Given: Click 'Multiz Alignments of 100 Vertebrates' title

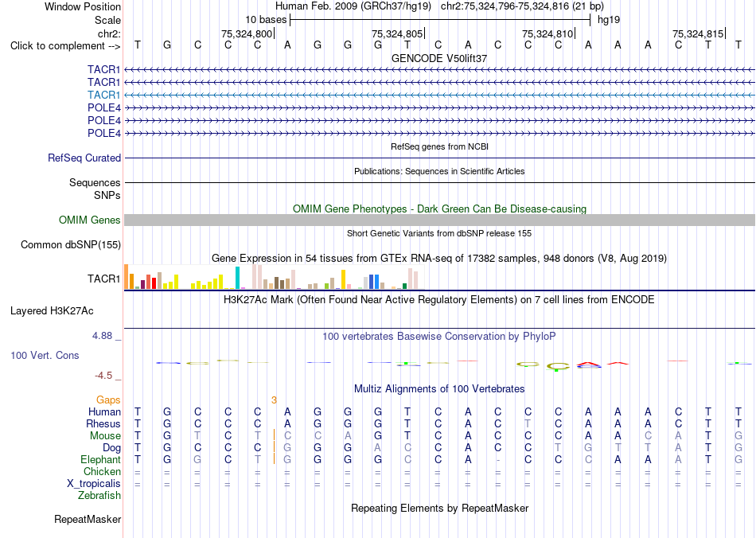Looking at the screenshot, I should tap(439, 389).
